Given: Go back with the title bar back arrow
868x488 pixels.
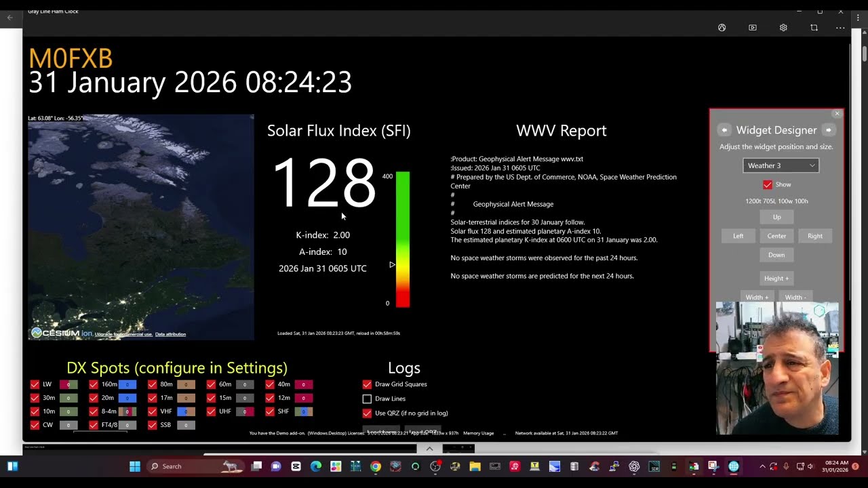Looking at the screenshot, I should click(x=9, y=17).
